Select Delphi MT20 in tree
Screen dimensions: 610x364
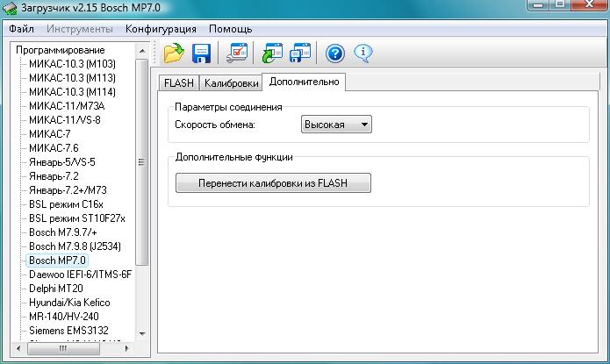[56, 289]
